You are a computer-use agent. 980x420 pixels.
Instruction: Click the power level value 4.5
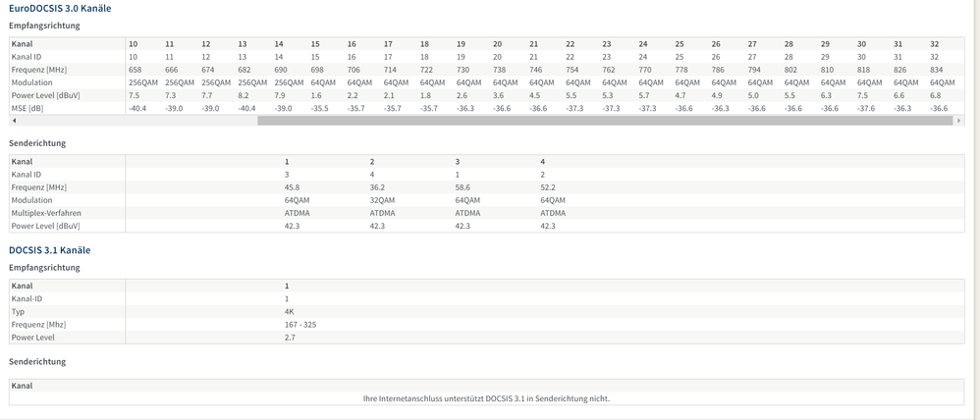tap(534, 95)
